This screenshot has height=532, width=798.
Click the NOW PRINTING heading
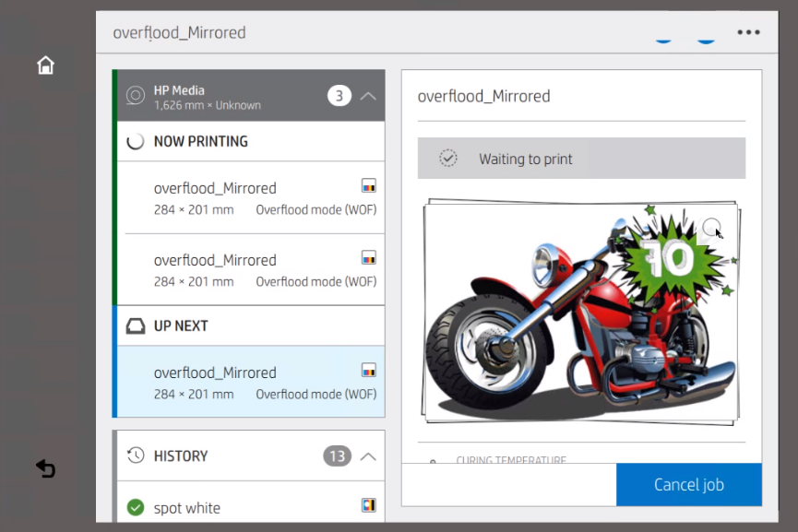[201, 141]
